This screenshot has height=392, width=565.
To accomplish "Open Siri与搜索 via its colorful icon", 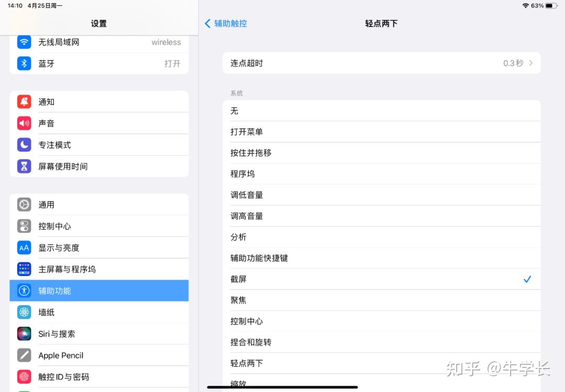I will click(24, 333).
